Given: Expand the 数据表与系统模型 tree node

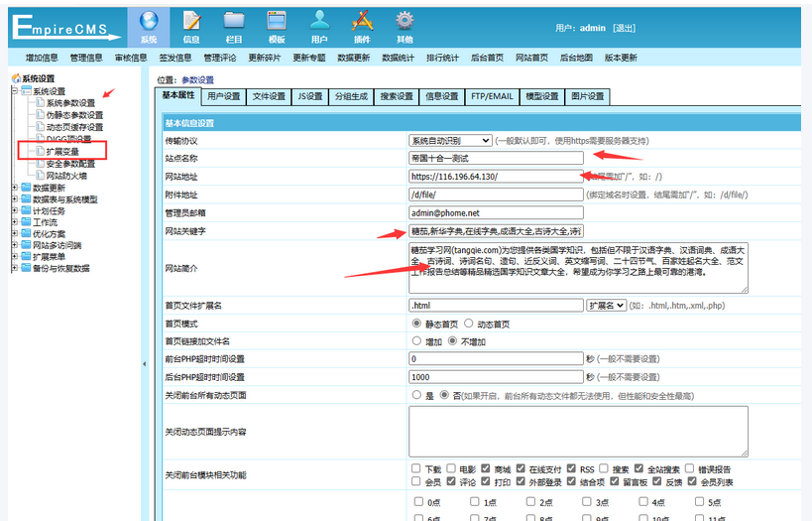Looking at the screenshot, I should click(x=15, y=198).
